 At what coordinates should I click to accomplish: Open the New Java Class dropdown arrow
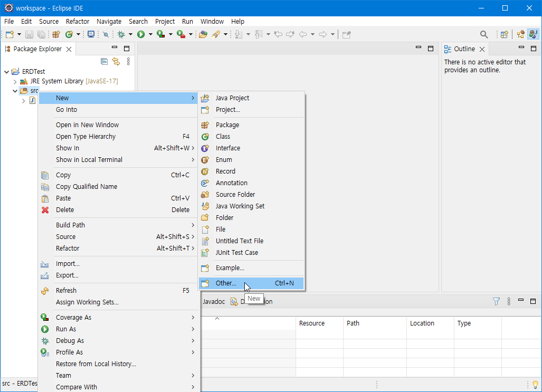click(78, 34)
